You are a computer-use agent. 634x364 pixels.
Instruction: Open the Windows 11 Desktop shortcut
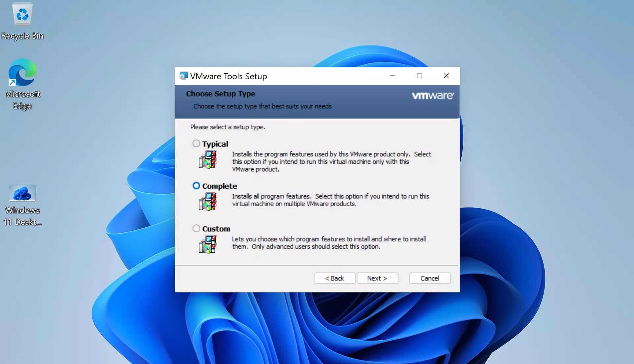click(x=22, y=193)
